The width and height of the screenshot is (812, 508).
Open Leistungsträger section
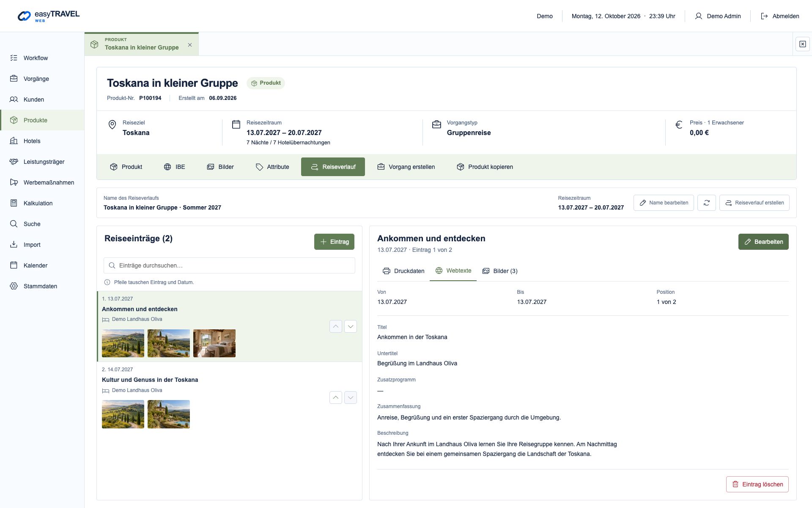click(42, 162)
